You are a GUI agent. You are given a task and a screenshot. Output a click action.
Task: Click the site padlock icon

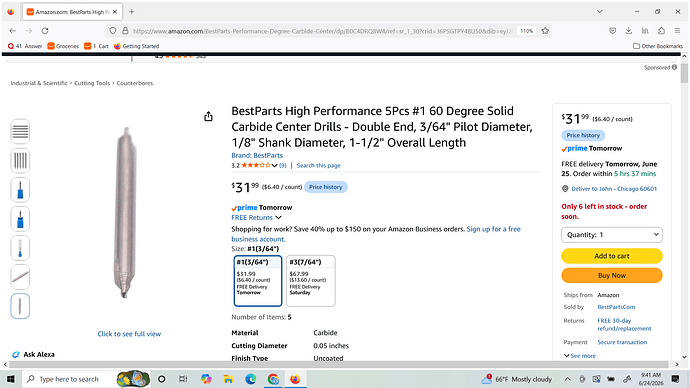click(x=125, y=31)
